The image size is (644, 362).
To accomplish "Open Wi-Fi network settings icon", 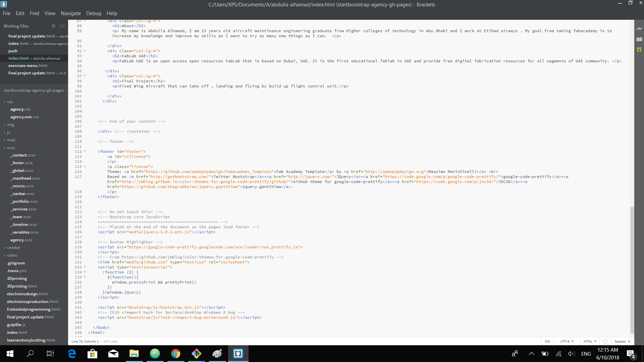I will click(x=558, y=354).
